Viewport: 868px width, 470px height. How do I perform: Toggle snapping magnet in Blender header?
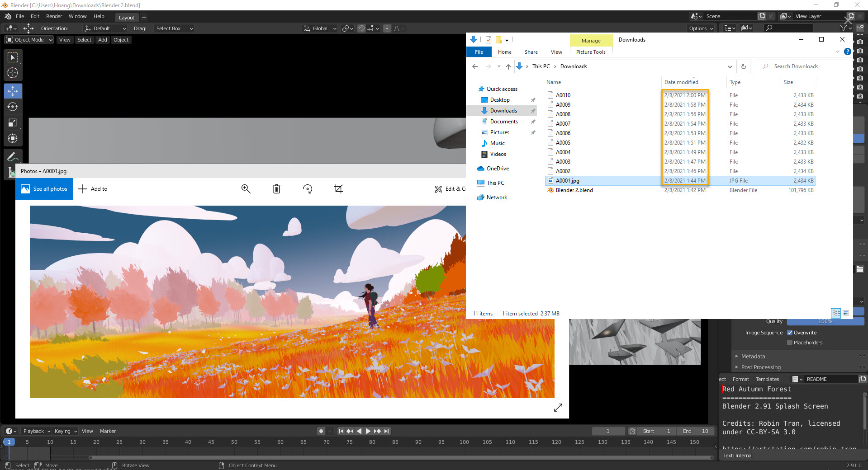361,28
